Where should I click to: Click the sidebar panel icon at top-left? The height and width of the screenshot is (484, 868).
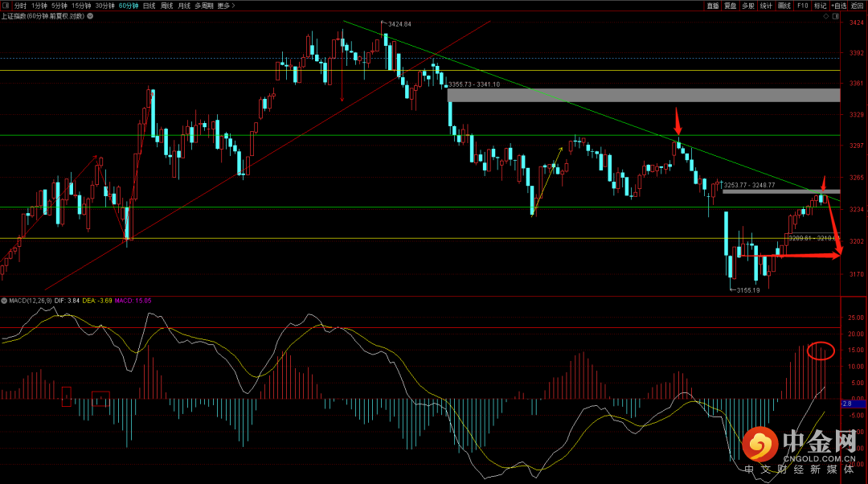point(6,6)
